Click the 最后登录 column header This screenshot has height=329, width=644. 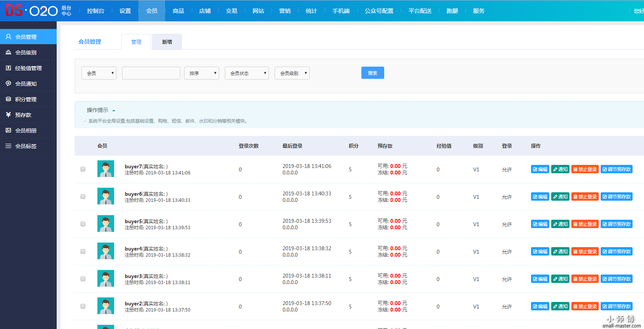293,146
